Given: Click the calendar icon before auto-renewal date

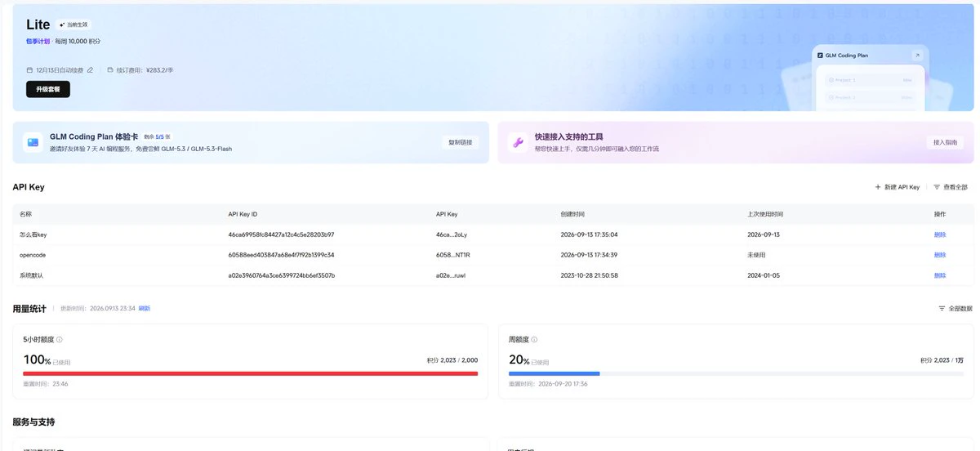Looking at the screenshot, I should (30, 70).
